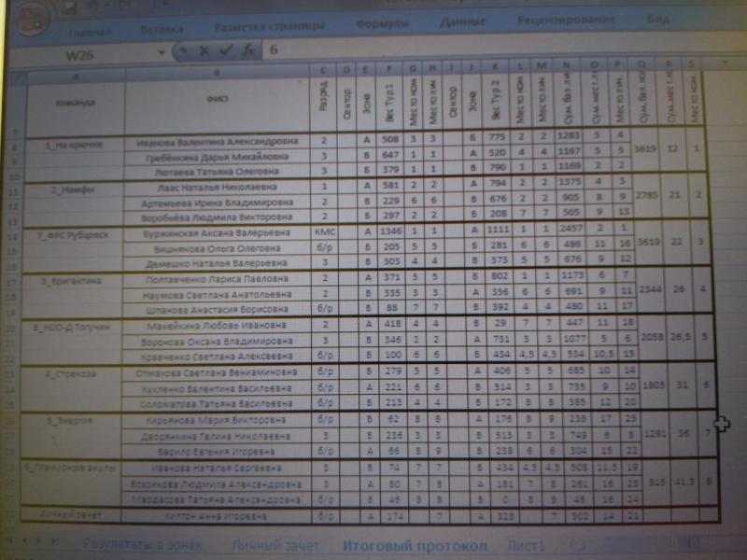Click the insert new worksheet tab icon
The width and height of the screenshot is (747, 560).
[577, 543]
